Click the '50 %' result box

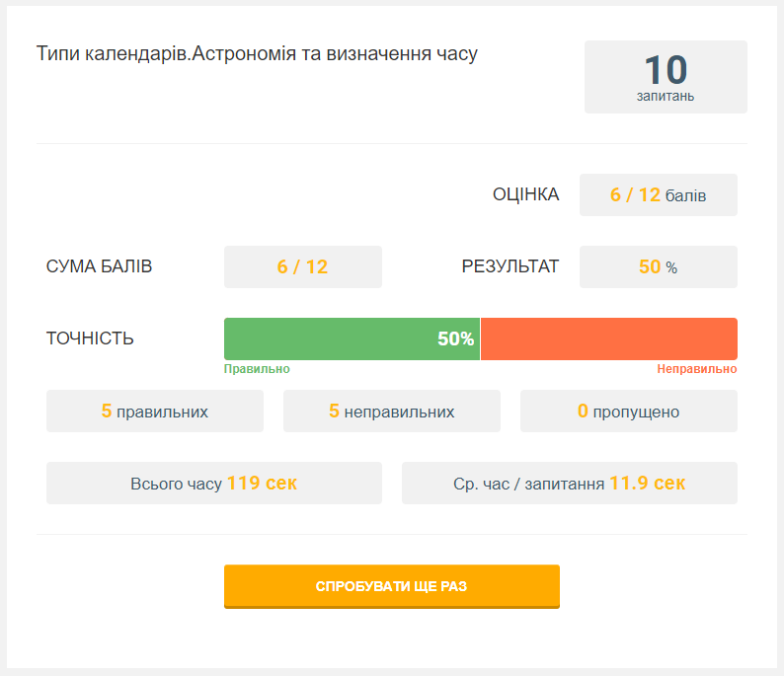(658, 266)
